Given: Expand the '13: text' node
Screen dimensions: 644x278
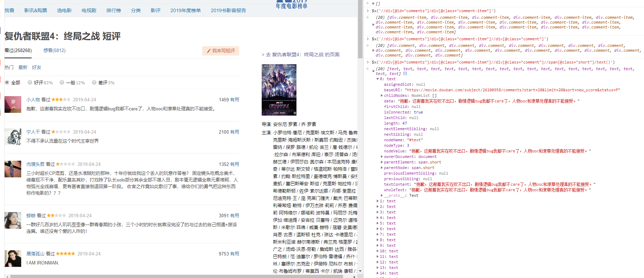Looking at the screenshot, I should pos(378,268).
